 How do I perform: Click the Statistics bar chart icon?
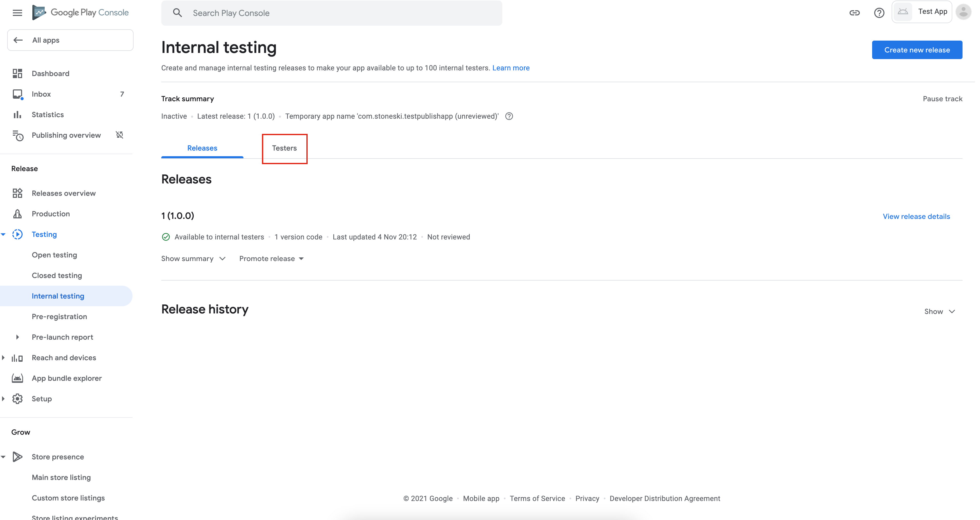tap(17, 115)
